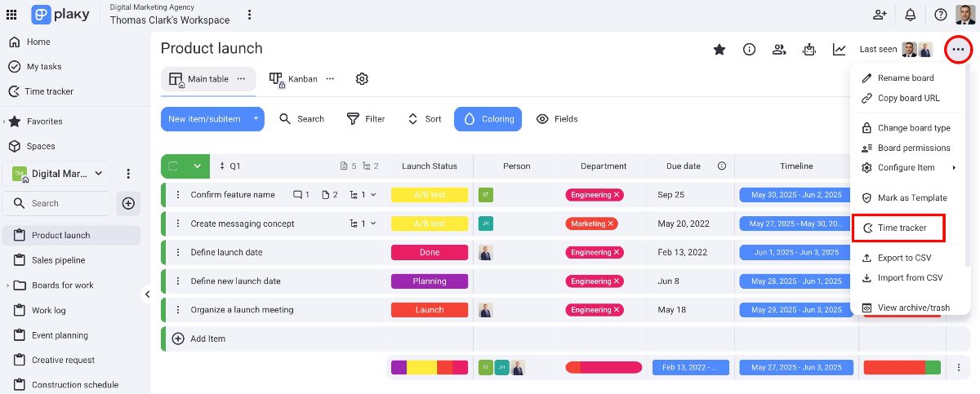
Task: Choose Mark as Template
Action: pos(912,197)
